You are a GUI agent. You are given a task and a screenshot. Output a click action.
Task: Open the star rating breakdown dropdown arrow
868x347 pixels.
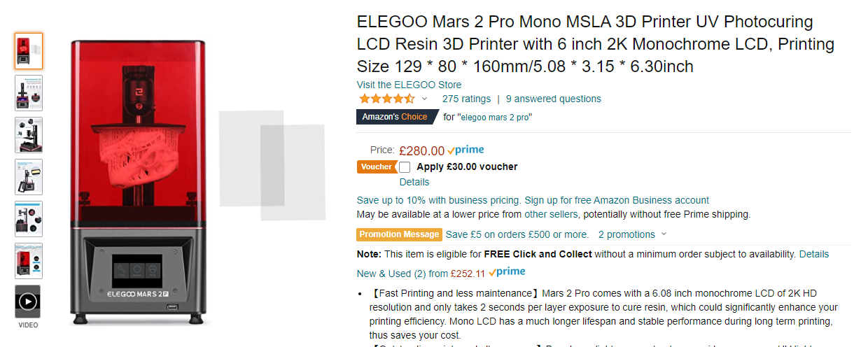424,99
